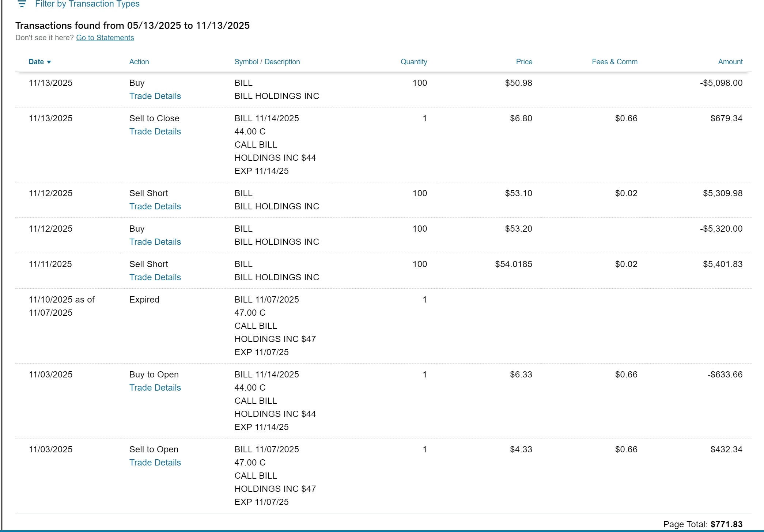Sort by Fees & Comm header

[x=614, y=62]
